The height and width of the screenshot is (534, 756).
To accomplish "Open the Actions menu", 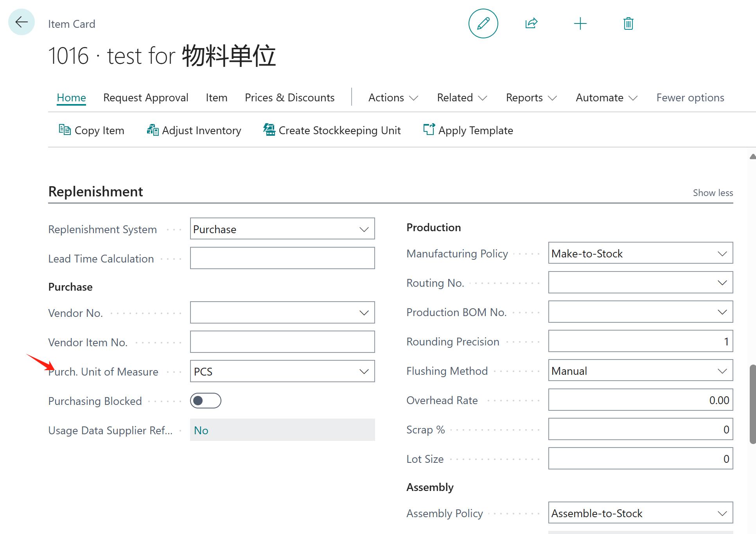I will [x=393, y=97].
